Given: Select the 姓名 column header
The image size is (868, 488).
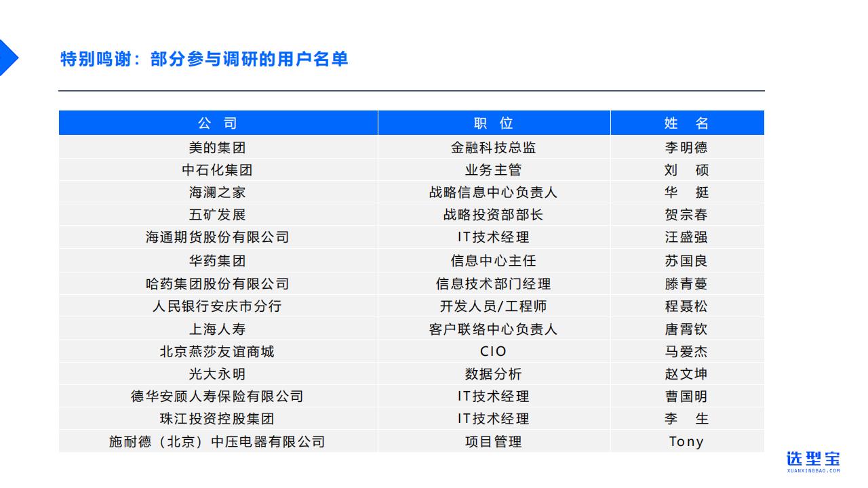Looking at the screenshot, I should [687, 123].
